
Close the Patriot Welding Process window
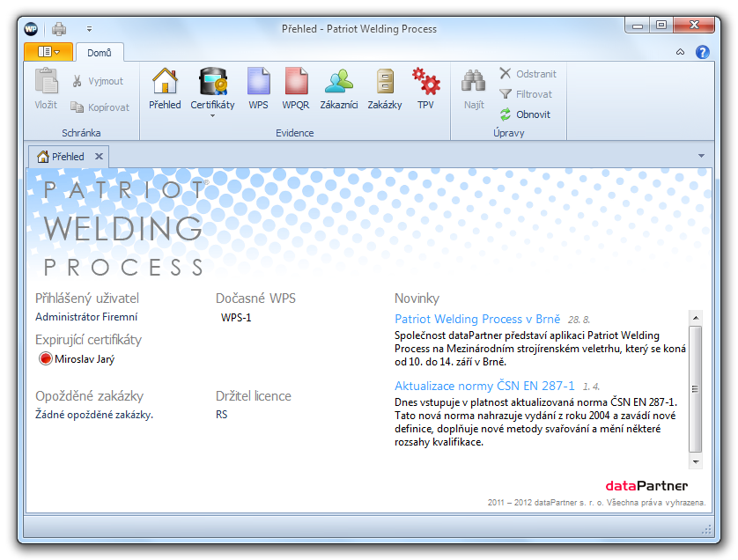(x=694, y=26)
